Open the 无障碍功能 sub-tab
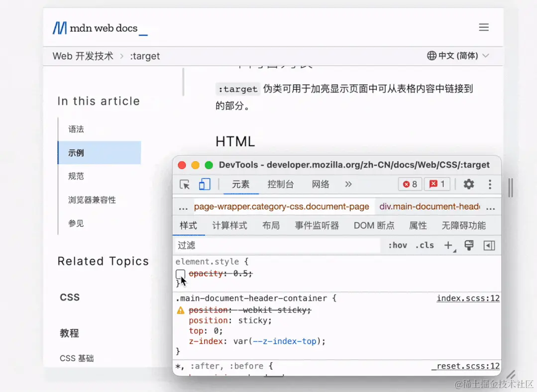The height and width of the screenshot is (392, 537). point(463,226)
